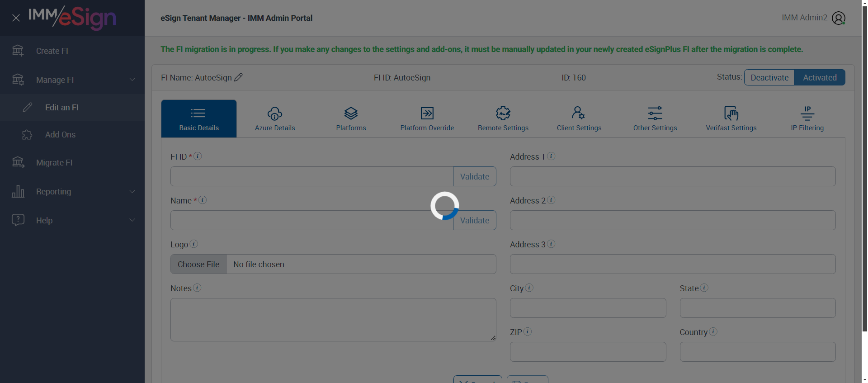The width and height of the screenshot is (868, 383).
Task: Switch to the Platforms tab
Action: [351, 118]
